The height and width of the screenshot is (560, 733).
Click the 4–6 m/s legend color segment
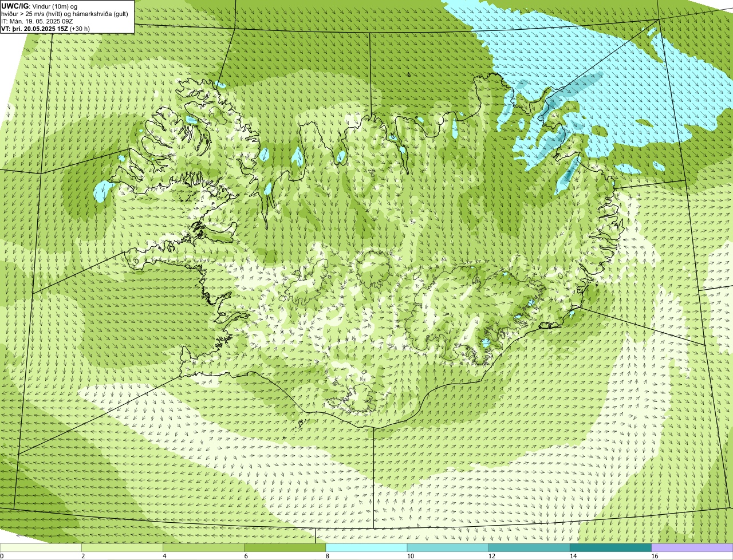click(x=204, y=547)
